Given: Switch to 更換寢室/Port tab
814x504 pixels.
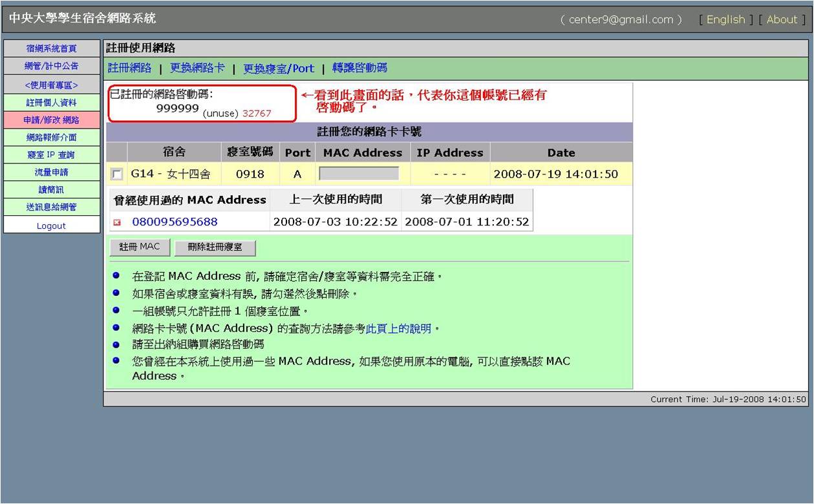Looking at the screenshot, I should (279, 68).
